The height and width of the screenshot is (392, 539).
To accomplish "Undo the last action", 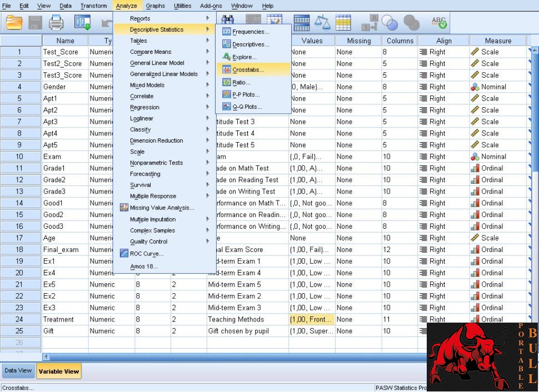I will click(106, 23).
